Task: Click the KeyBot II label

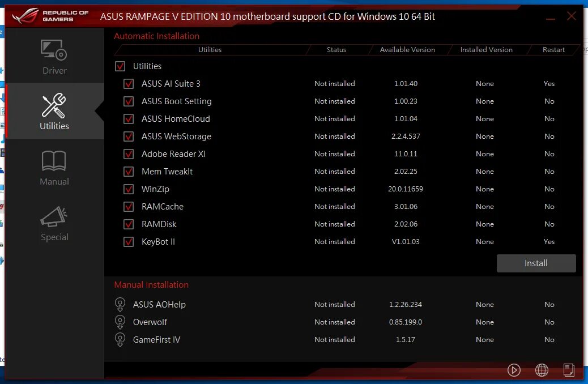Action: pos(158,242)
